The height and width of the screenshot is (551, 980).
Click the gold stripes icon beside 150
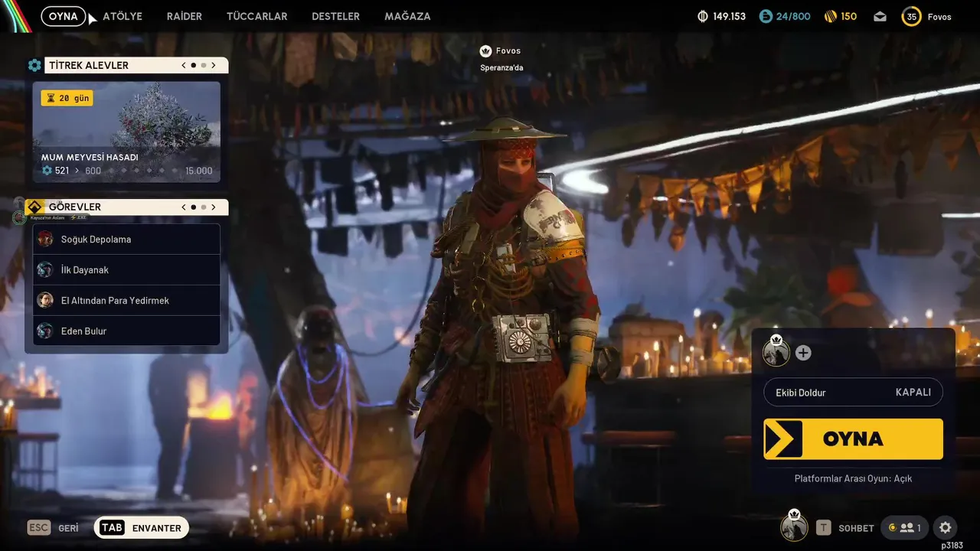pyautogui.click(x=831, y=16)
